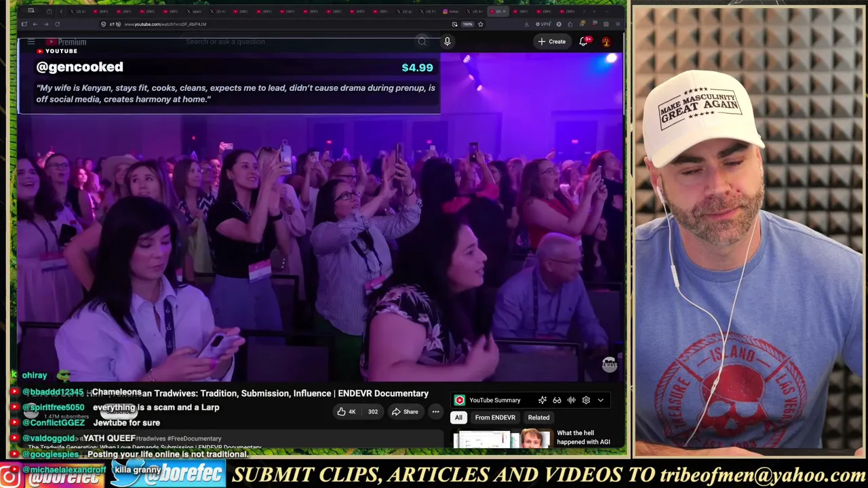This screenshot has height=488, width=868.
Task: Select the Related filter chip
Action: (538, 418)
